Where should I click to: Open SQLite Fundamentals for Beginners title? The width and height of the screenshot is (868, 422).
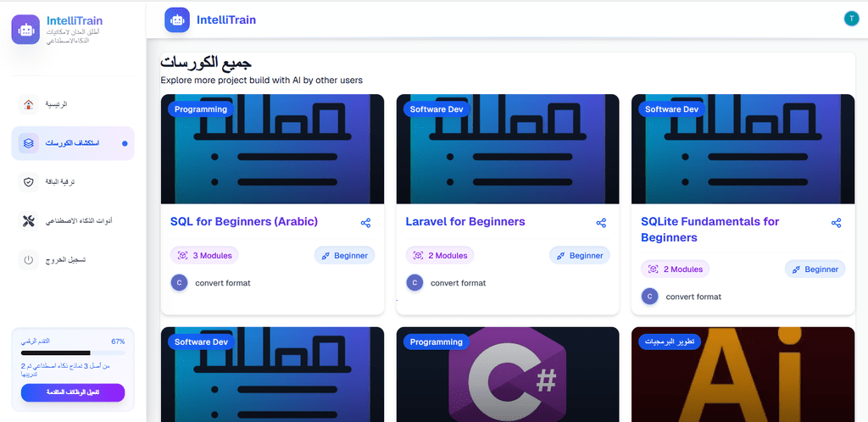tap(709, 230)
